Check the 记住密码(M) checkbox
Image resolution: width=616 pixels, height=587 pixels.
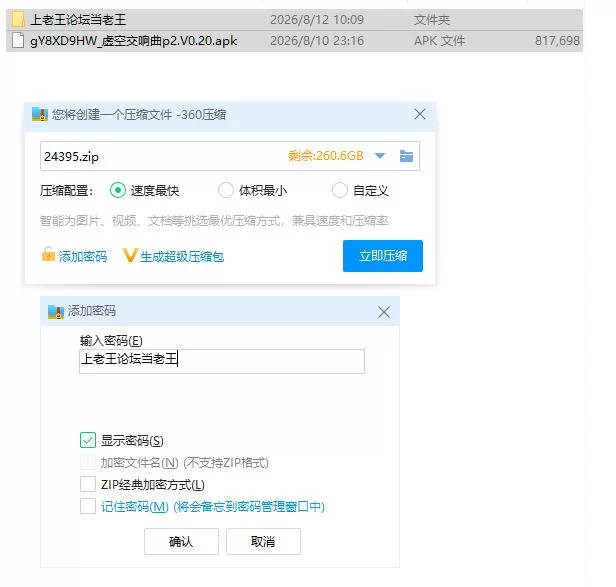pos(88,506)
